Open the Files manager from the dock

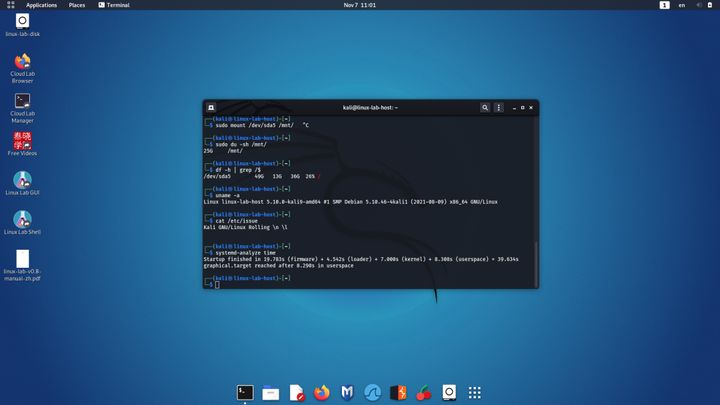(x=270, y=393)
